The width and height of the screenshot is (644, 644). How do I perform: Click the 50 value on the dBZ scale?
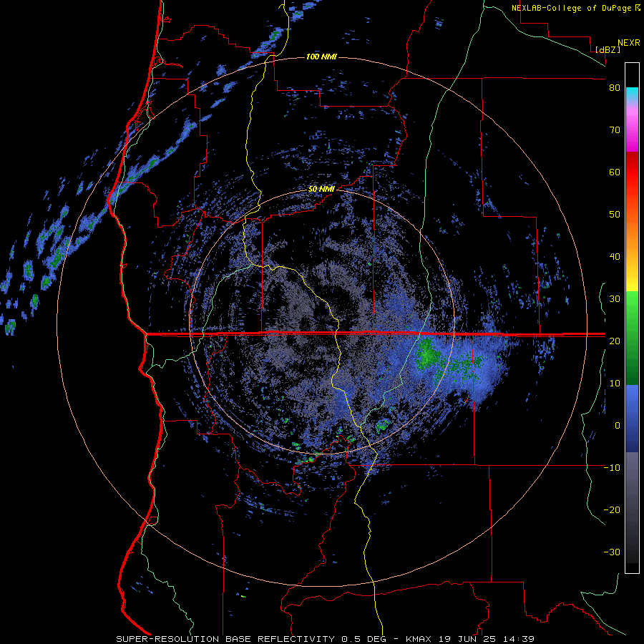pyautogui.click(x=615, y=215)
